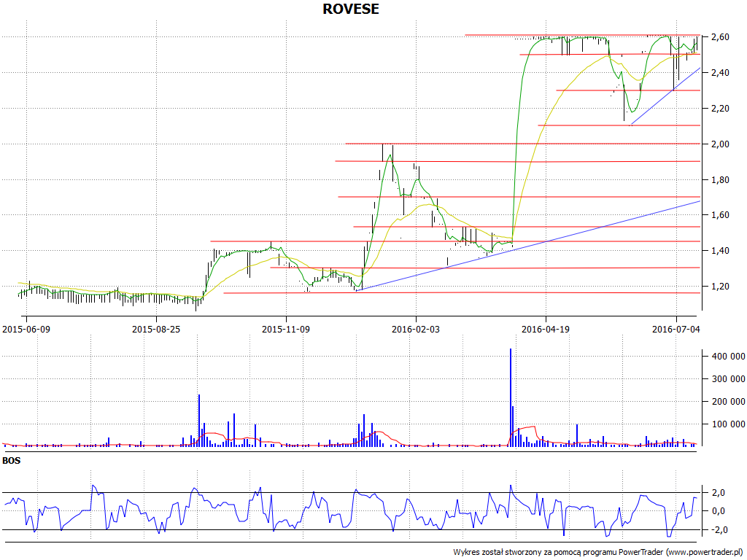Select the 2016-07-04 date label

pyautogui.click(x=676, y=329)
